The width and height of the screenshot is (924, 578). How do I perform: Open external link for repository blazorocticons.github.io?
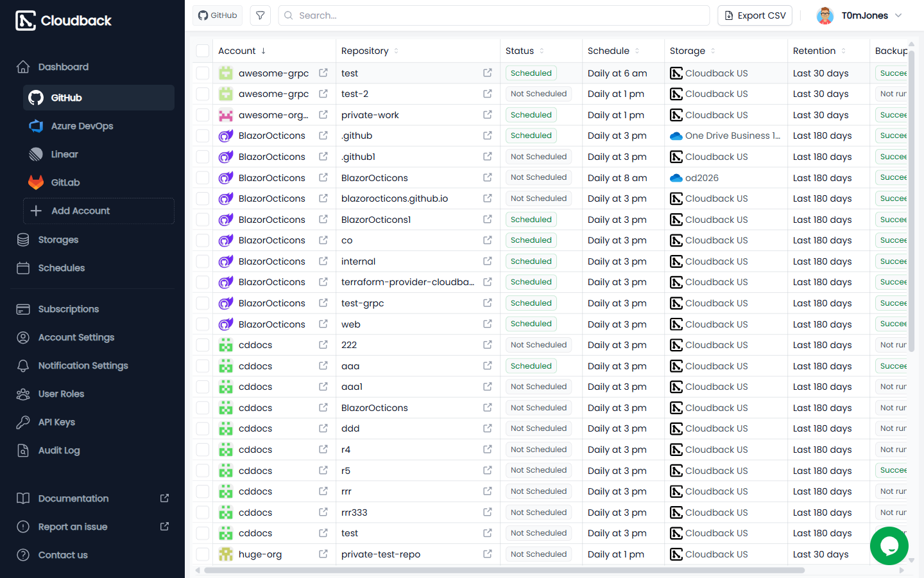click(488, 198)
